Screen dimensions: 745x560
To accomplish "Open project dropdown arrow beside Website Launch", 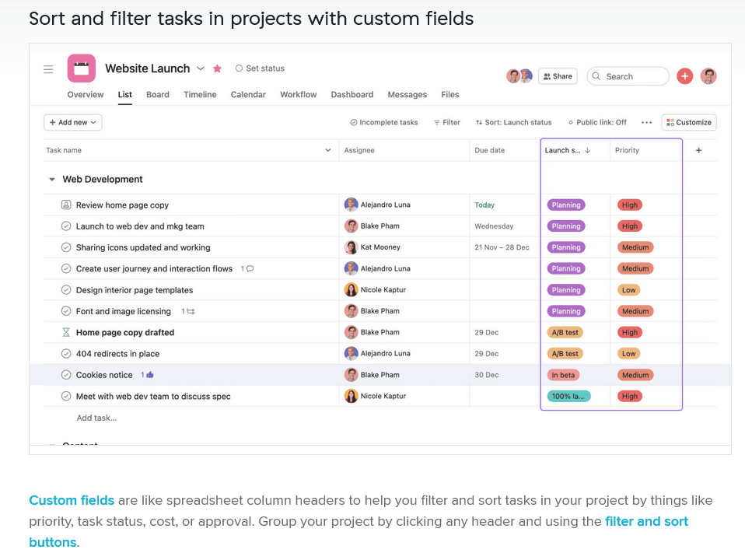I will coord(201,68).
